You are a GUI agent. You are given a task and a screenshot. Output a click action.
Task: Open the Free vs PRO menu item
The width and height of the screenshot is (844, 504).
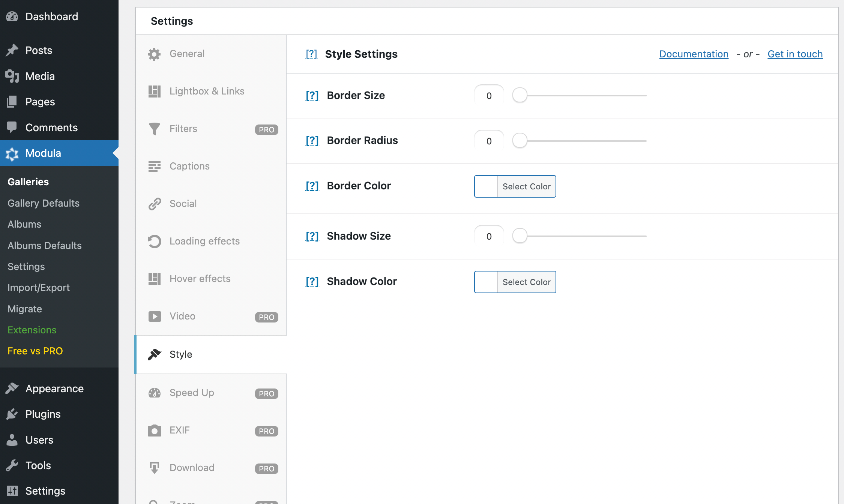click(x=35, y=351)
